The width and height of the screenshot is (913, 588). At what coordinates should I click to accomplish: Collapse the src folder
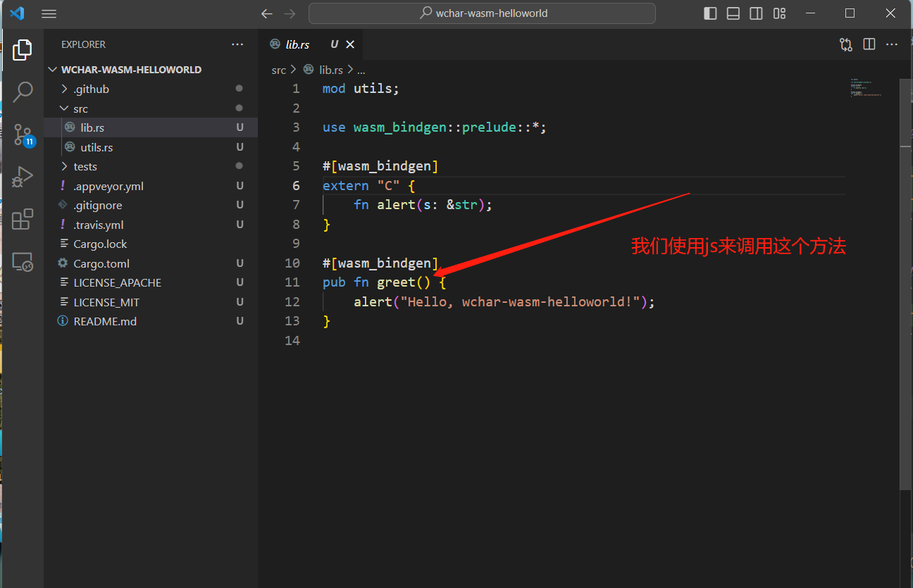80,108
